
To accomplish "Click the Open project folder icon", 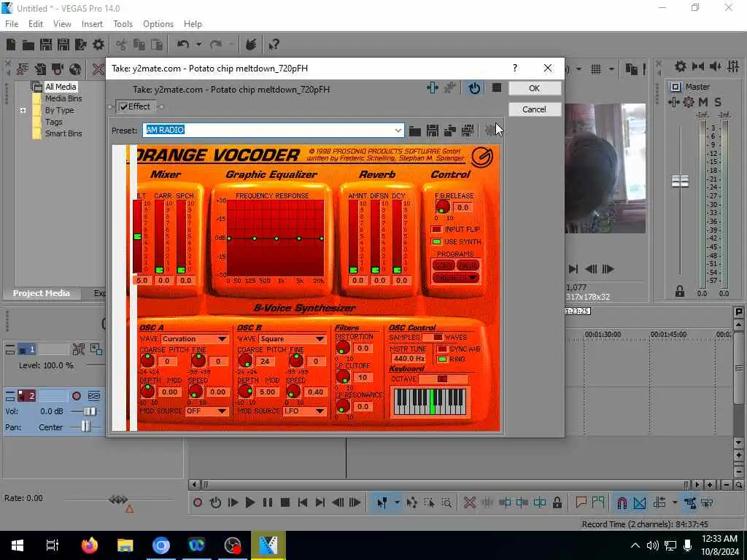I will click(28, 44).
